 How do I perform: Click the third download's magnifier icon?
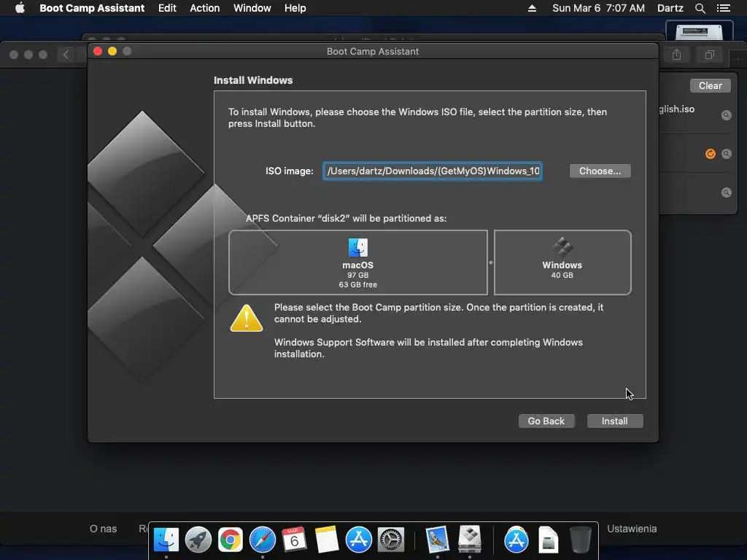726,192
